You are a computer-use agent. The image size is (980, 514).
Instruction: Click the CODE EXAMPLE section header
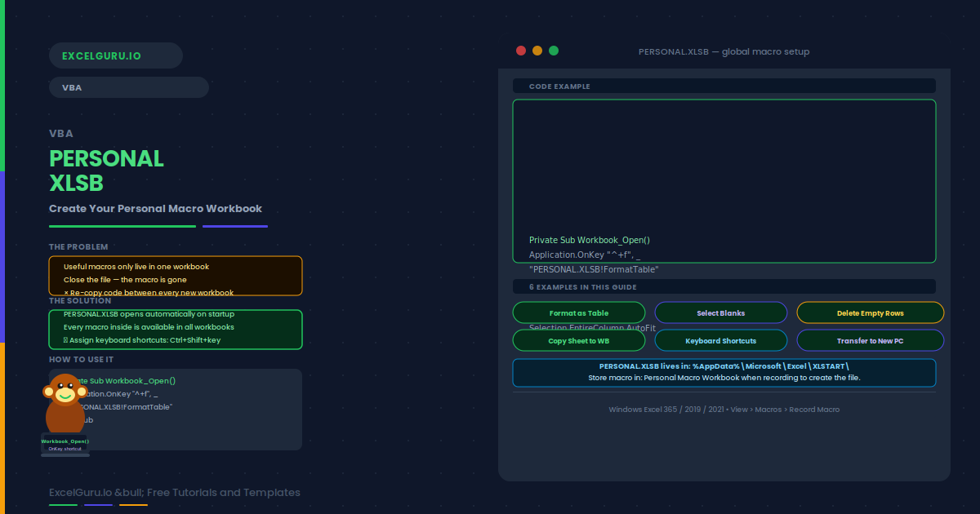pyautogui.click(x=724, y=86)
